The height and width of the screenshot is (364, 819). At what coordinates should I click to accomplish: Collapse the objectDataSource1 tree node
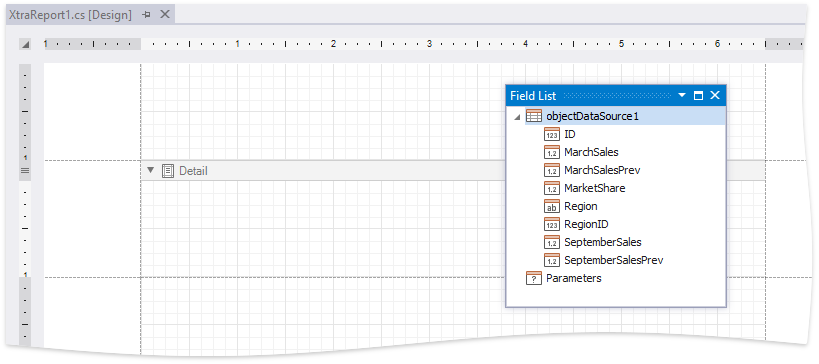[517, 117]
